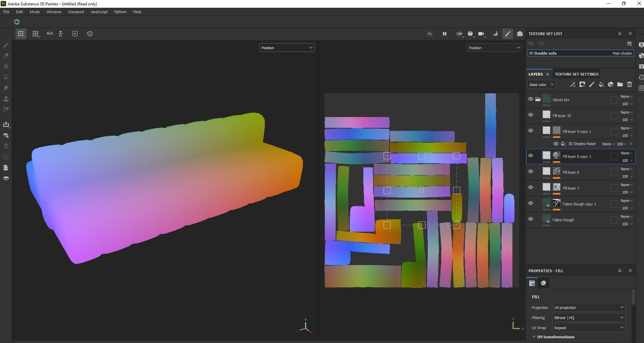Open the Base color channel dropdown
The image size is (644, 343).
click(541, 85)
